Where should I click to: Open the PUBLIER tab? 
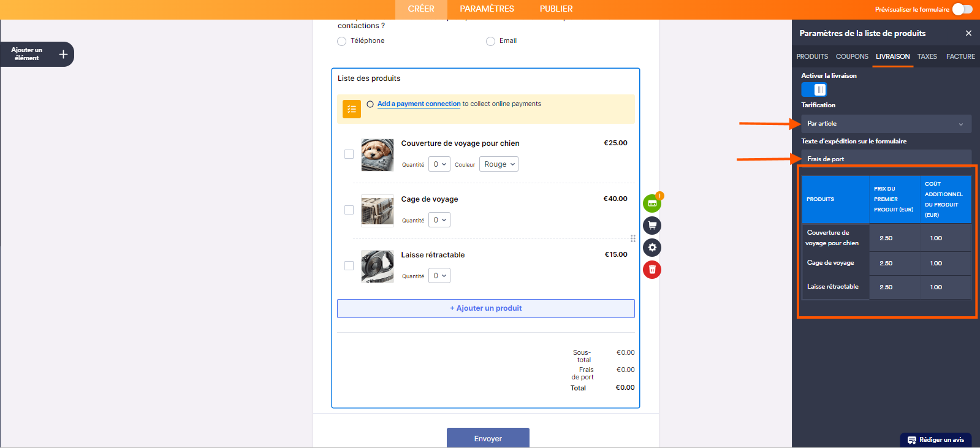tap(556, 9)
